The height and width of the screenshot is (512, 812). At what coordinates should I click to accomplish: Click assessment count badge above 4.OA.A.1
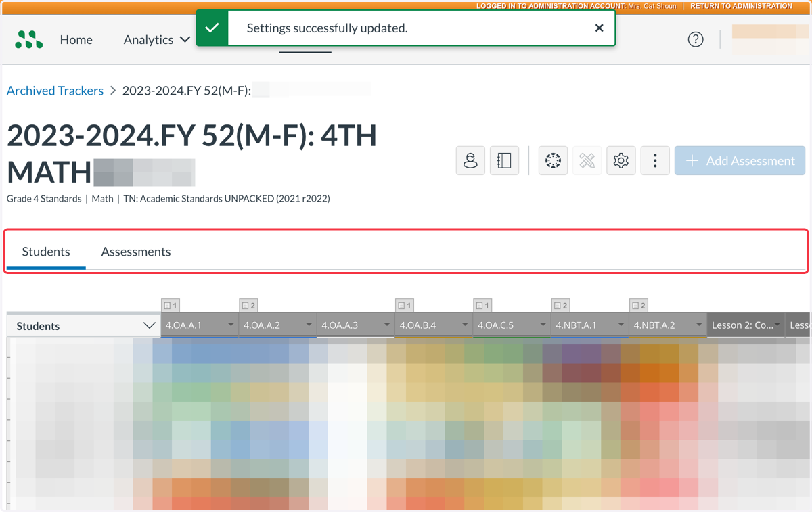171,306
